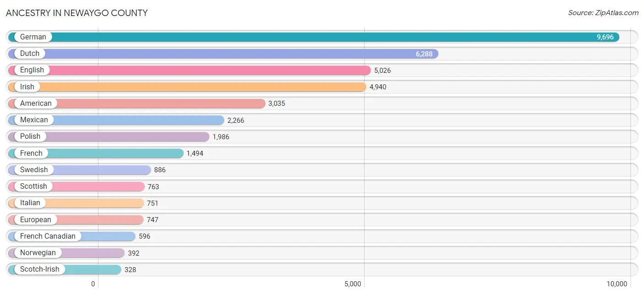644x295 pixels.
Task: Click the 0 axis label
Action: (x=93, y=284)
